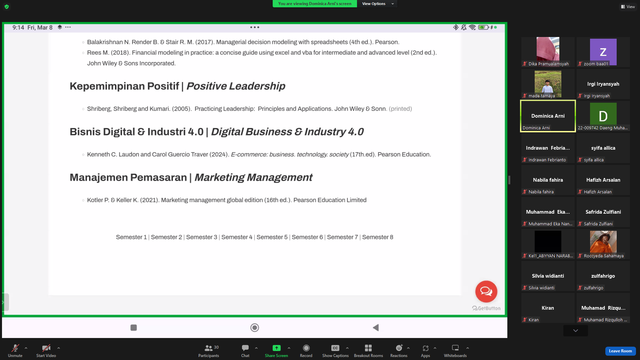Image resolution: width=640 pixels, height=360 pixels.
Task: Show more participants with the down chevron
Action: coord(576,331)
